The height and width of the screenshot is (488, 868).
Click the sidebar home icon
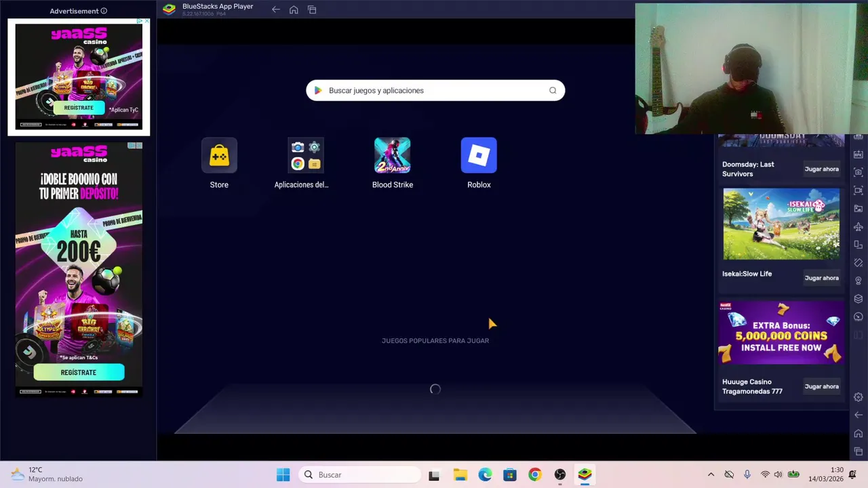coord(859,433)
